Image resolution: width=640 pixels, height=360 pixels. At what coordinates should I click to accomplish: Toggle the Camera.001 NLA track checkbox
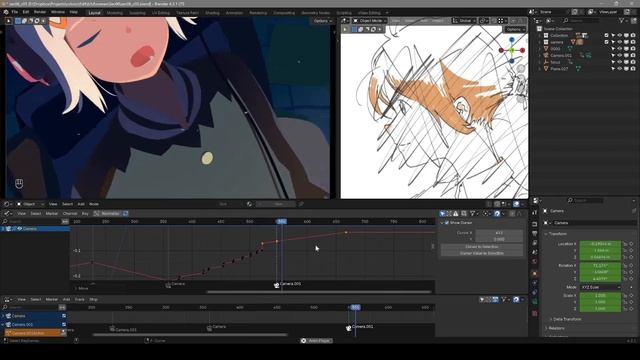[x=64, y=324]
